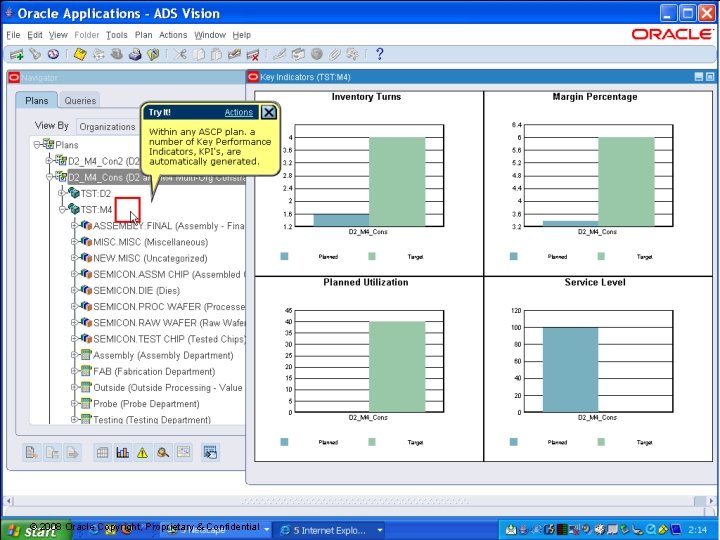720x540 pixels.
Task: Expand the MISC.MISC tree node
Action: tap(74, 242)
